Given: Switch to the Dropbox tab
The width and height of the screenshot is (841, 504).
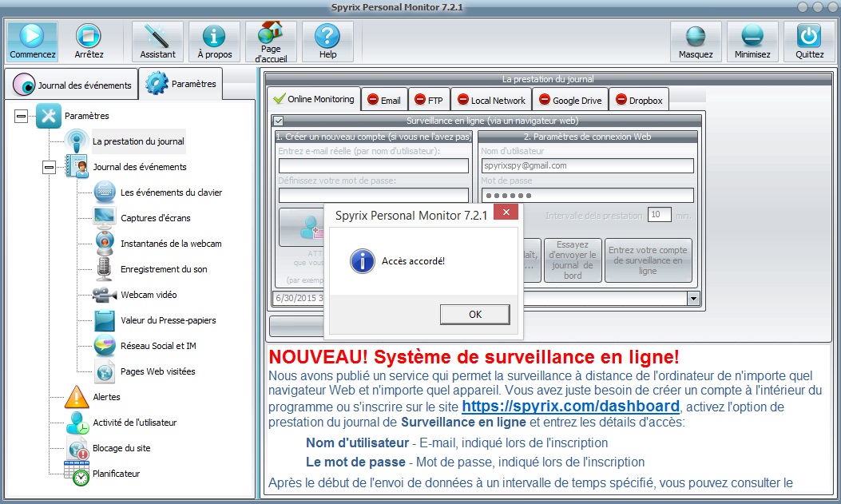Looking at the screenshot, I should (x=639, y=101).
